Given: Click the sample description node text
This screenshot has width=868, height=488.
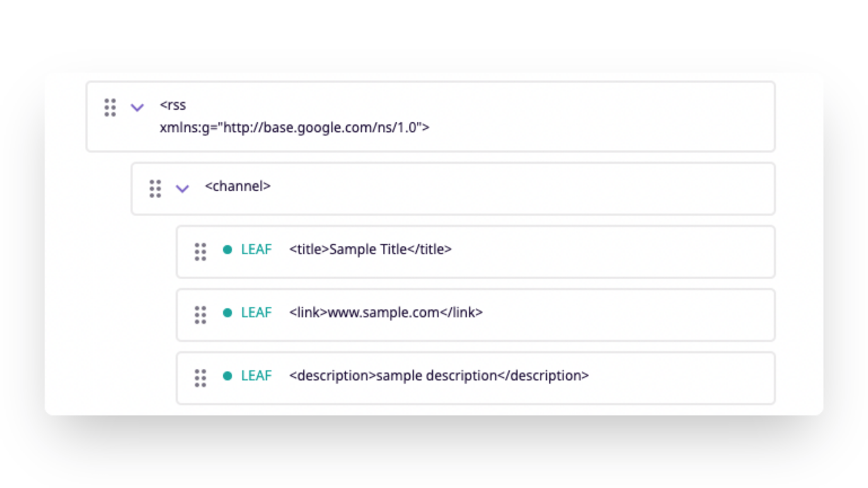Looking at the screenshot, I should (438, 376).
